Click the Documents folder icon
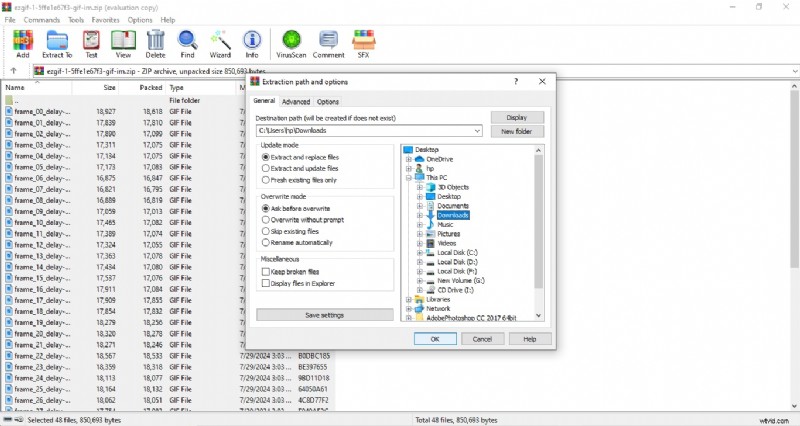Viewport: 800px width, 426px height. [x=431, y=206]
